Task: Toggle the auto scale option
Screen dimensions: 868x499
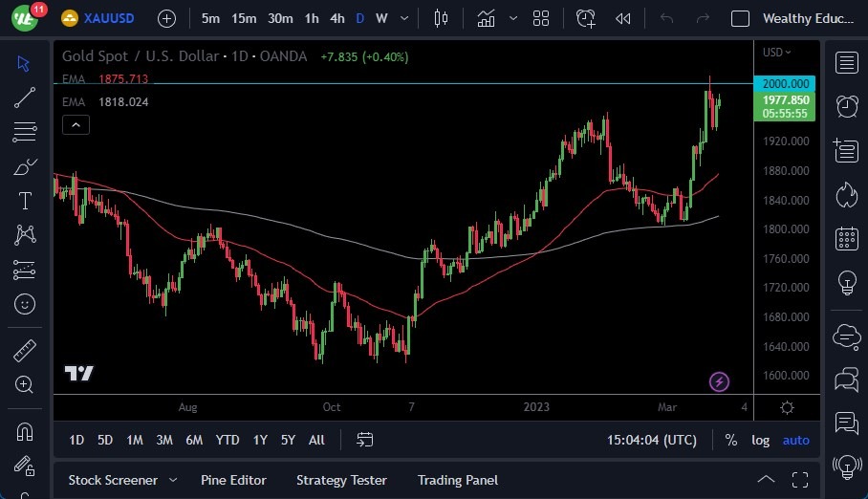Action: pos(795,440)
